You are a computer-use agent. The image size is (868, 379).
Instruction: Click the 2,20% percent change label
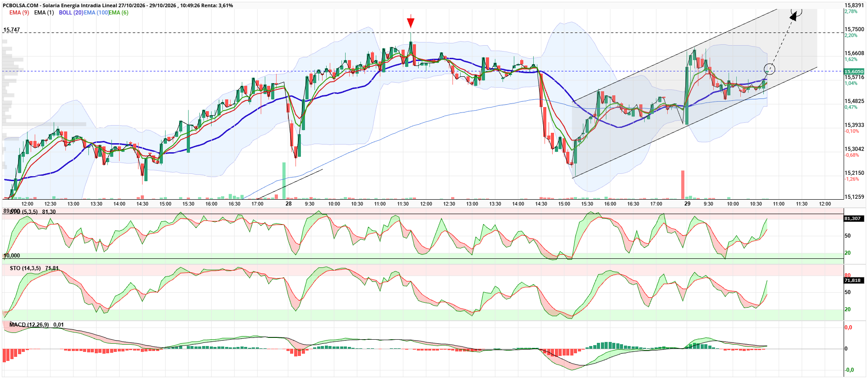851,35
